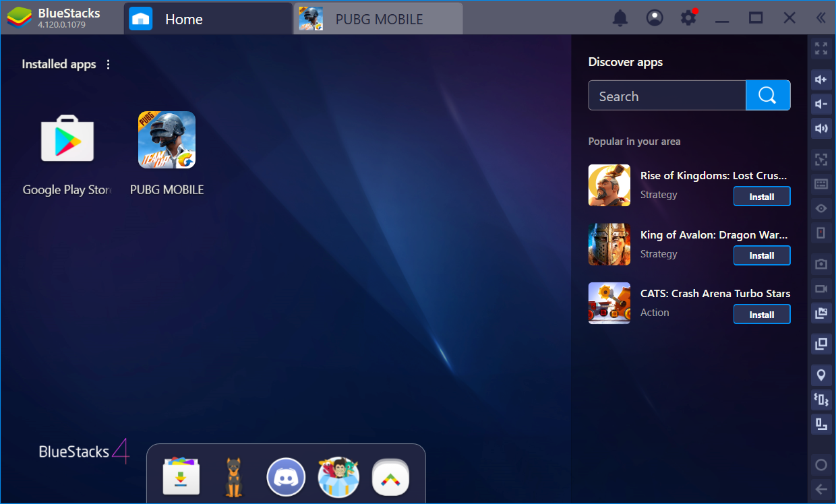Click the "King of Avalon: Dragon War..." title
The width and height of the screenshot is (836, 504).
pos(714,234)
